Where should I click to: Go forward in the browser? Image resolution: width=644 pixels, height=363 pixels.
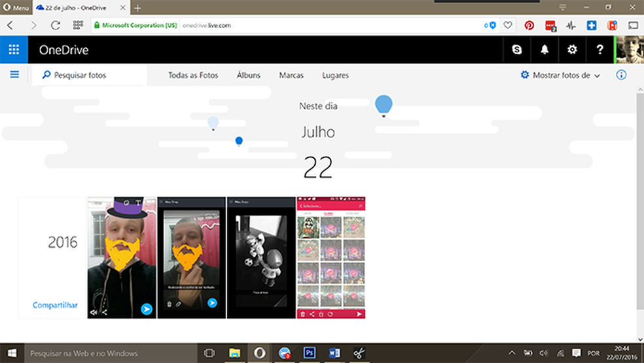(x=33, y=26)
